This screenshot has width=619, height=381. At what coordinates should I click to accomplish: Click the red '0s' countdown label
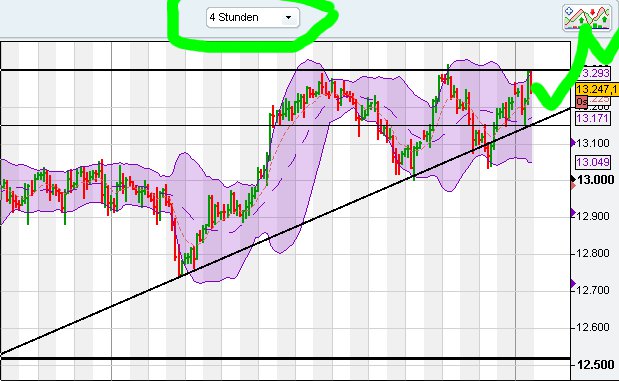pos(581,102)
